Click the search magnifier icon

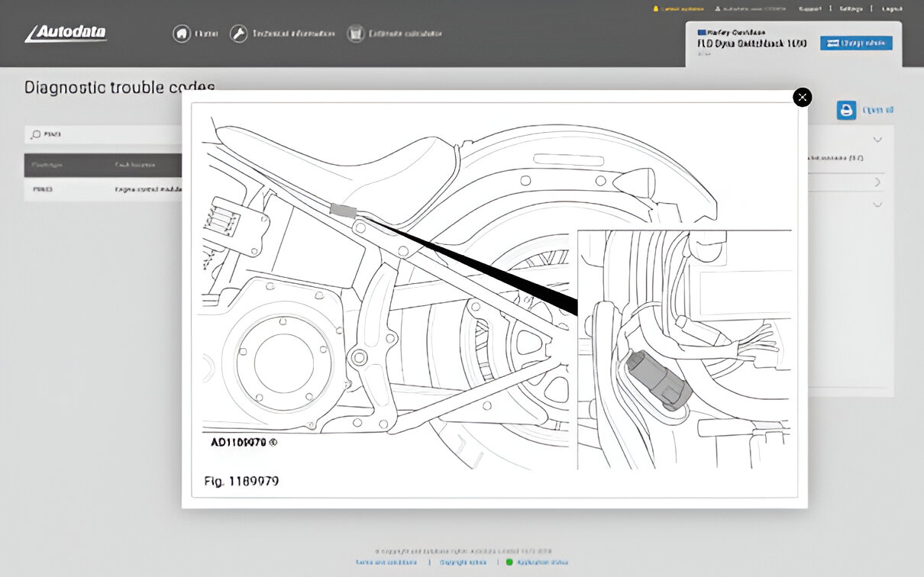click(35, 134)
